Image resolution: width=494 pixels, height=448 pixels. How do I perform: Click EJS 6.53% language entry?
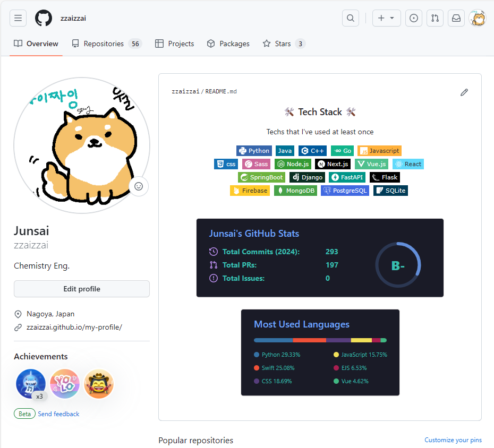point(350,368)
